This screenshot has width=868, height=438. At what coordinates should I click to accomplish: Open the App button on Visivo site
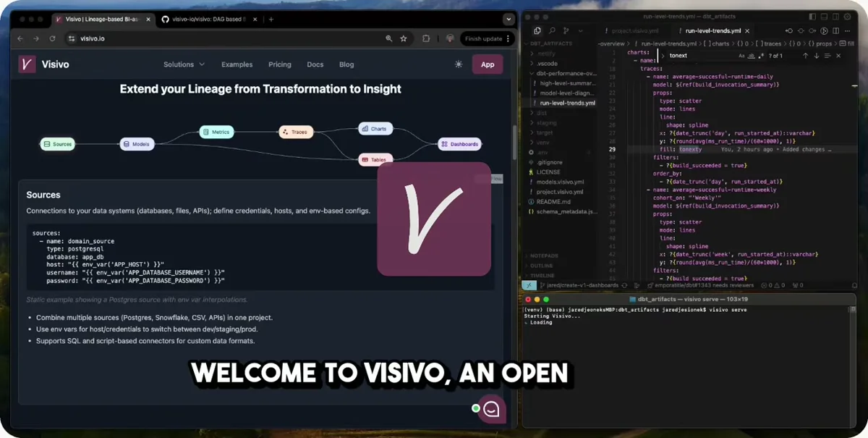[488, 64]
